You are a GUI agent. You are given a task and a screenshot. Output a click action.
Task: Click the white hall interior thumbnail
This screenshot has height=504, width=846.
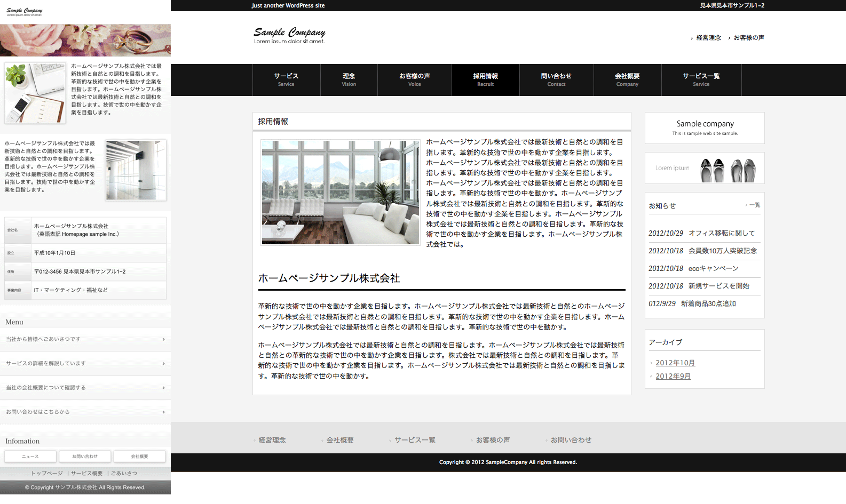136,170
